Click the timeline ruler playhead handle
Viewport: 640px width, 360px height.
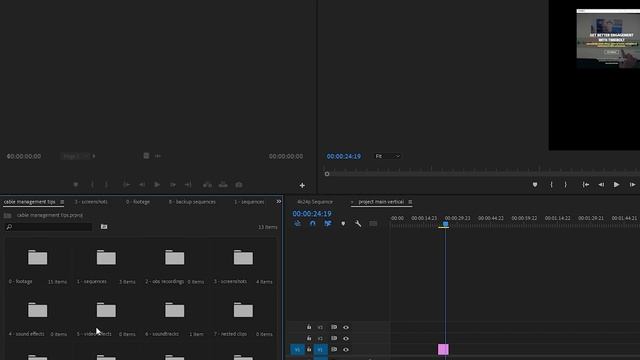click(x=445, y=224)
